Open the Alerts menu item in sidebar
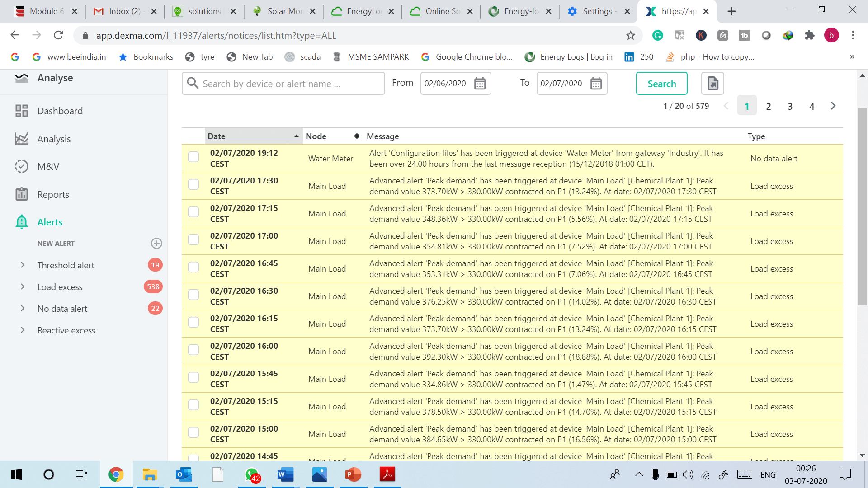The height and width of the screenshot is (488, 868). [x=50, y=222]
